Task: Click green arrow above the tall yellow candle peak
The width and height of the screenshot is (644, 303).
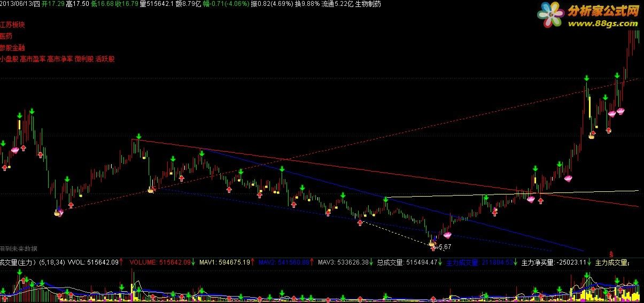Action: click(587, 79)
